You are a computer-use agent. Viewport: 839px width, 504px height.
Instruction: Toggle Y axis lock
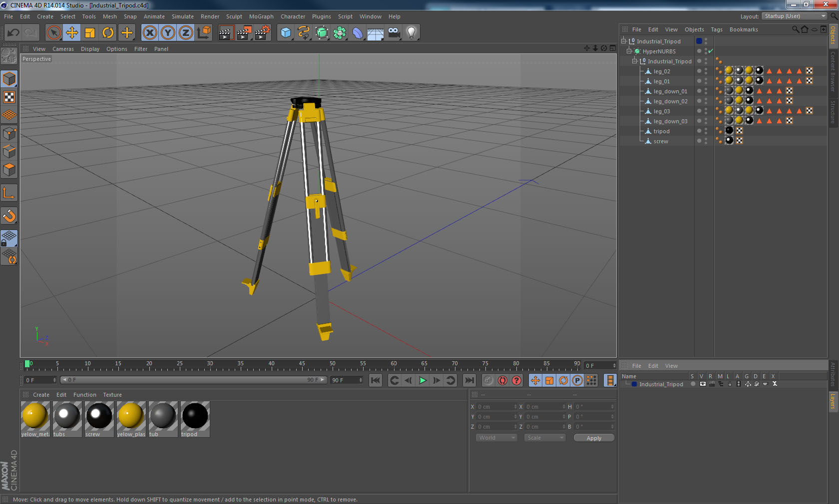168,33
